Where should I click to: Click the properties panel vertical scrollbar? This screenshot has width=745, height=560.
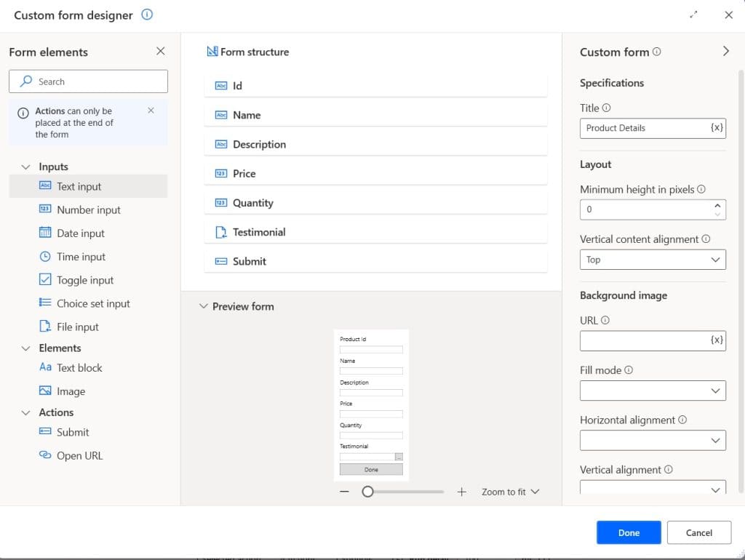click(740, 280)
